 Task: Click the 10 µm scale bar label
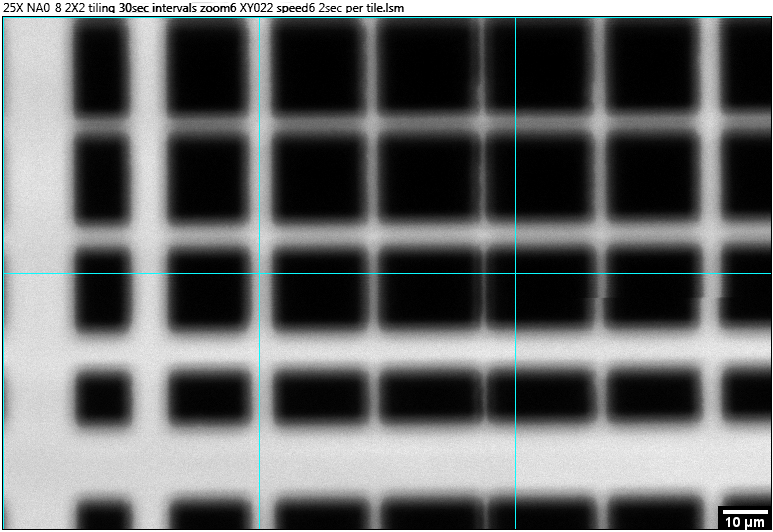742,521
